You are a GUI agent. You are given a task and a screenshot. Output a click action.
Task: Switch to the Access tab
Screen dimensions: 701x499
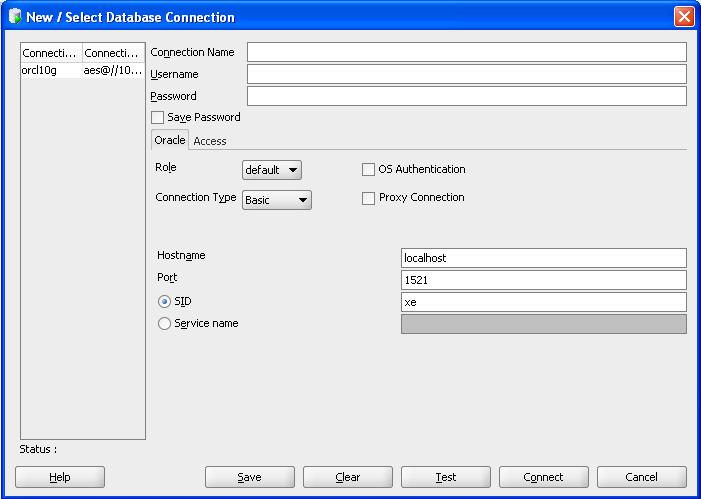point(210,141)
